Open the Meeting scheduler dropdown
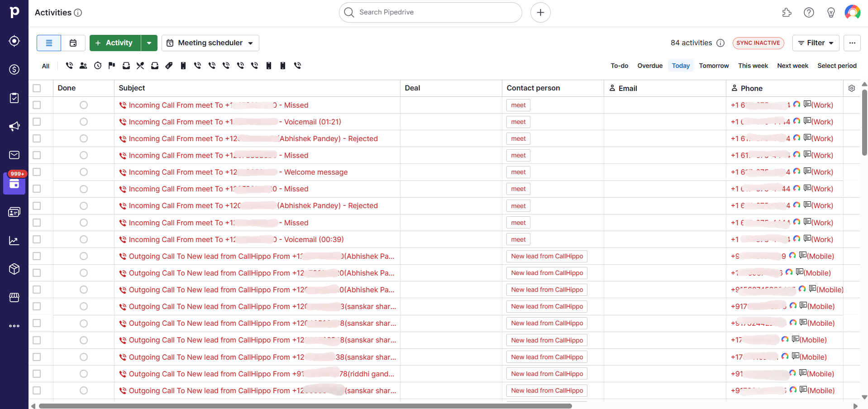The image size is (868, 409). tap(210, 43)
